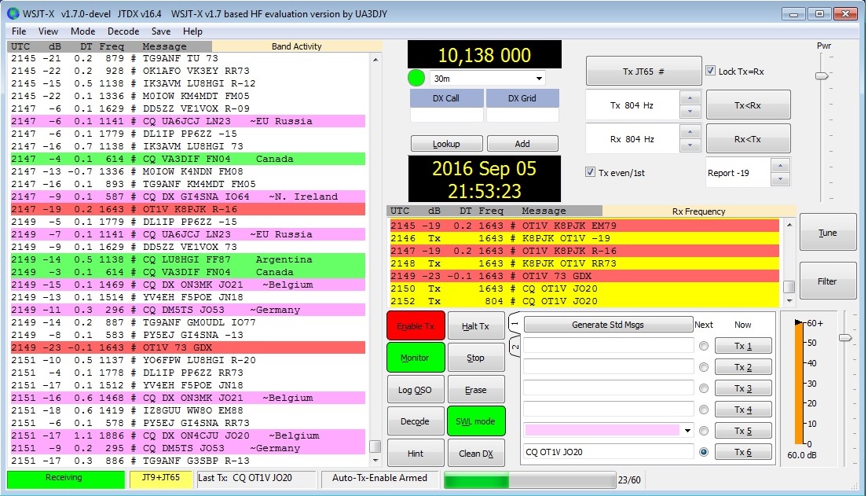Open the Log QSO dialog
This screenshot has width=868, height=496.
coord(415,389)
